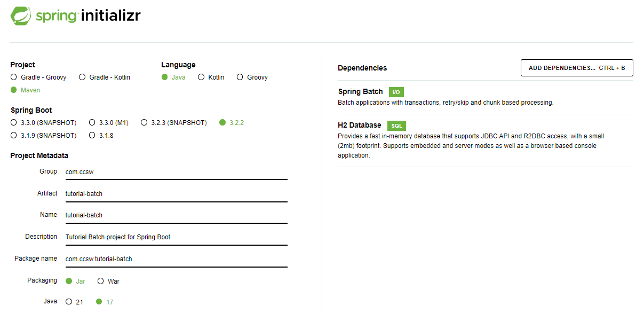Image resolution: width=644 pixels, height=313 pixels.
Task: Click the Artifact text field
Action: pos(176,194)
